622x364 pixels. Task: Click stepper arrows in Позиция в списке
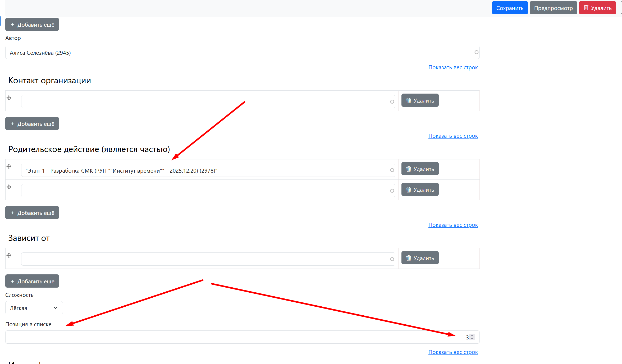(x=472, y=337)
